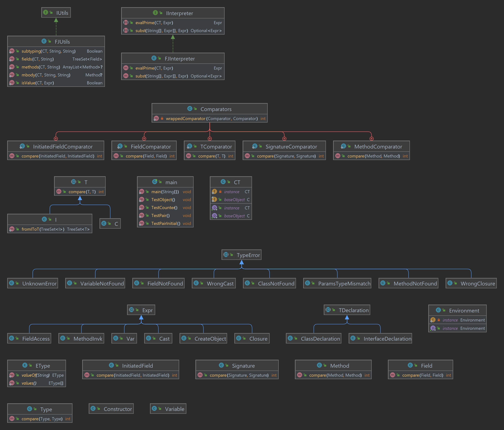Click the class icon beside Variable
The width and height of the screenshot is (504, 430).
(x=154, y=409)
